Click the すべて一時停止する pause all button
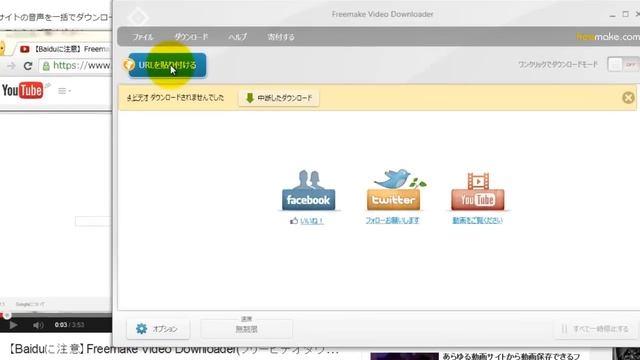 595,329
